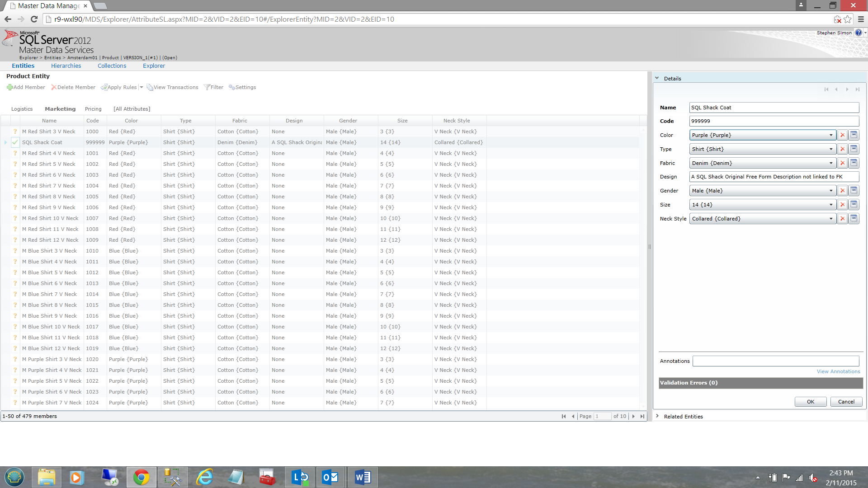Open the grid Settings gear
The width and height of the screenshot is (868, 488).
click(231, 87)
